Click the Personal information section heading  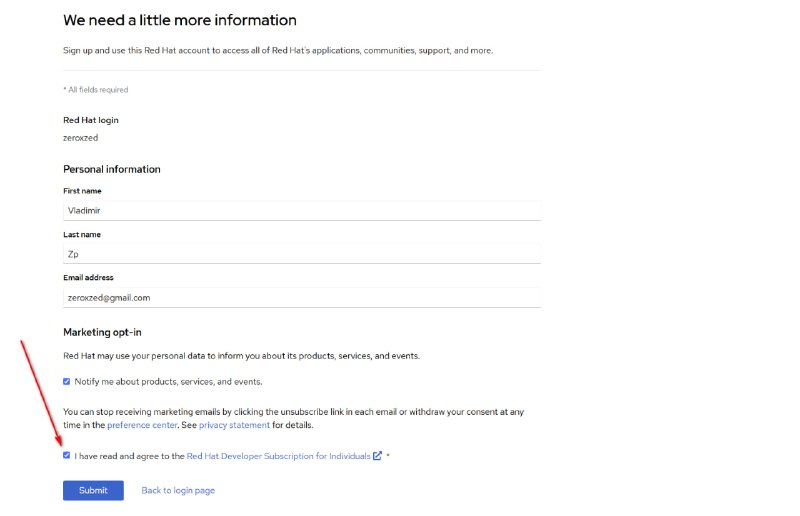click(112, 169)
